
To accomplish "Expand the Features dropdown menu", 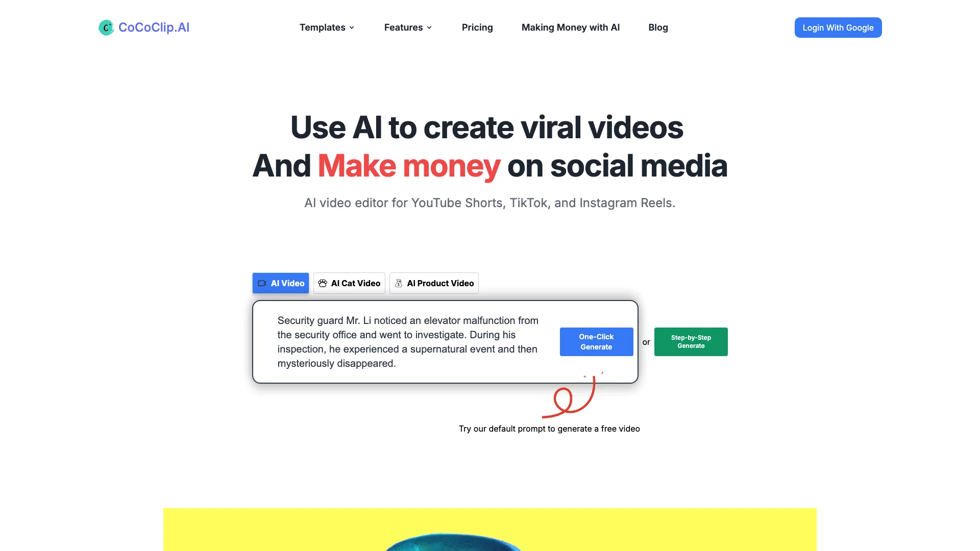I will [407, 27].
